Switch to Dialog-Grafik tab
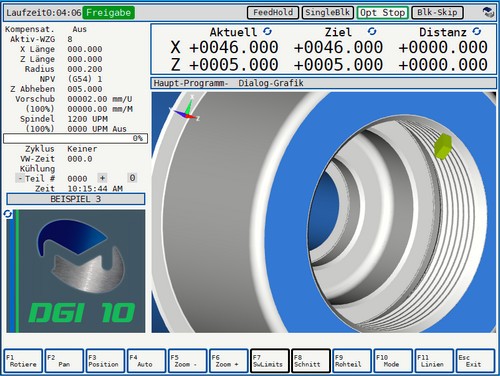 271,83
